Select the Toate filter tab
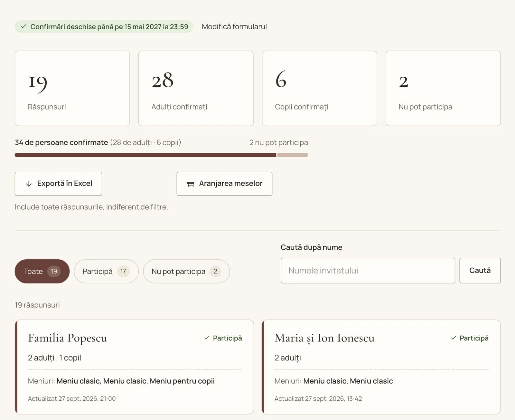This screenshot has width=515, height=420. point(42,271)
